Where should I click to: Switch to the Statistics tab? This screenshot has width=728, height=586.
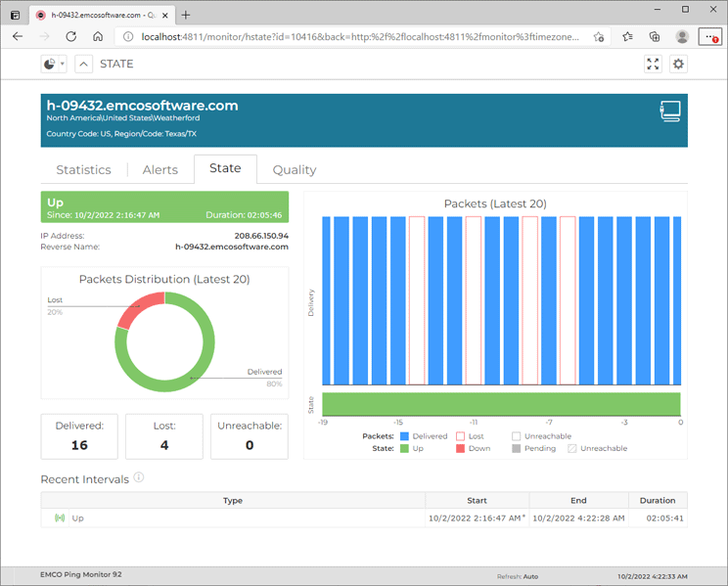click(83, 169)
